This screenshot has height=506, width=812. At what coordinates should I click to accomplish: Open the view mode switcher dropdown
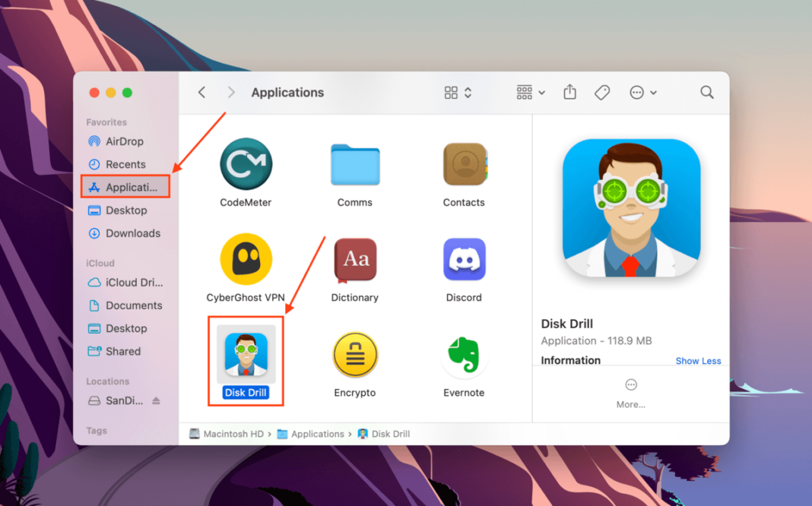[x=458, y=93]
